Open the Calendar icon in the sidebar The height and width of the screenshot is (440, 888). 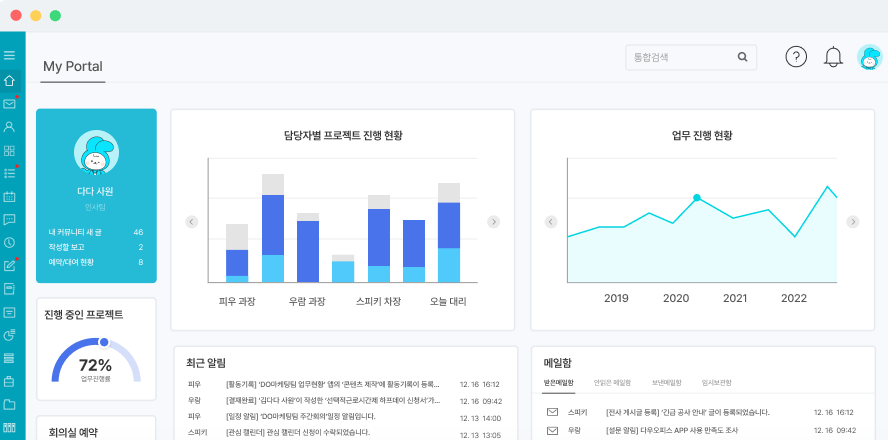pyautogui.click(x=9, y=196)
